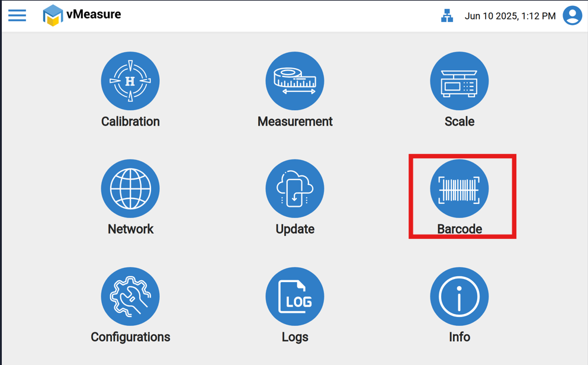Click the "Calibration" text label
Image resolution: width=588 pixels, height=365 pixels.
[130, 121]
